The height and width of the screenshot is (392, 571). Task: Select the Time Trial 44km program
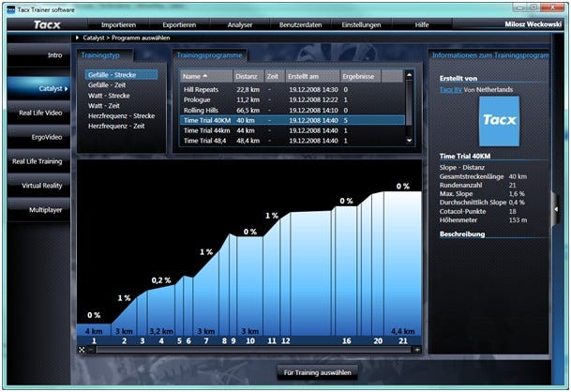[x=293, y=130]
